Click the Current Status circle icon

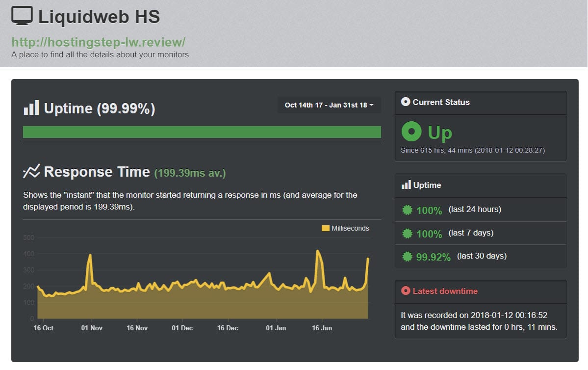point(406,102)
